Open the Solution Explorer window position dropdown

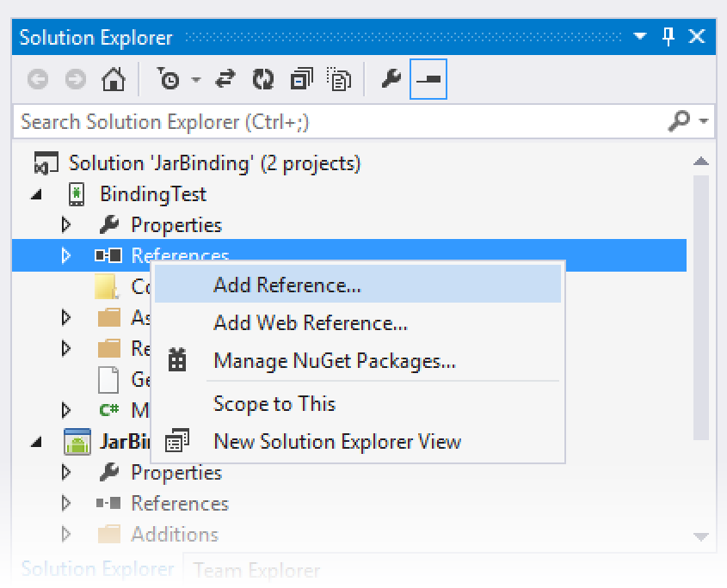tap(639, 37)
